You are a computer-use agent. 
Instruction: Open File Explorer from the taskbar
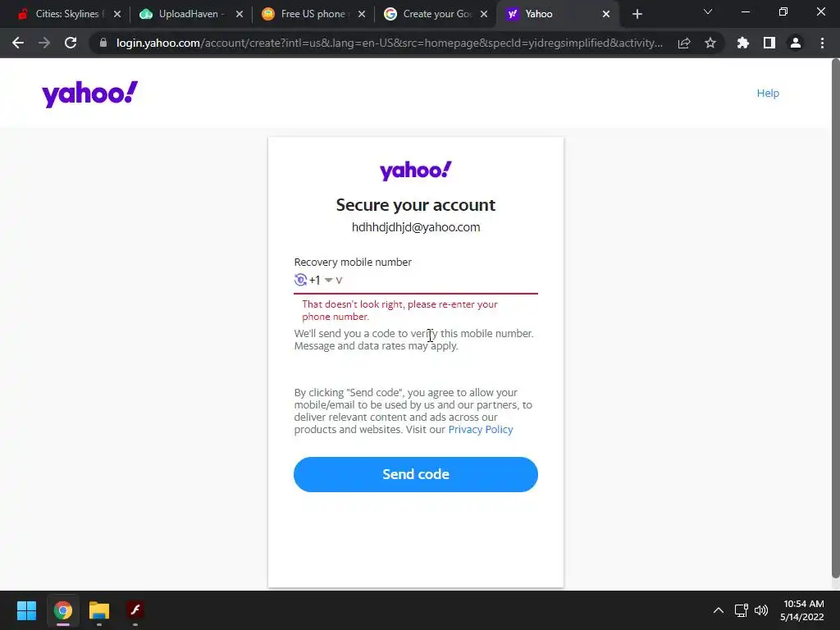(x=99, y=610)
